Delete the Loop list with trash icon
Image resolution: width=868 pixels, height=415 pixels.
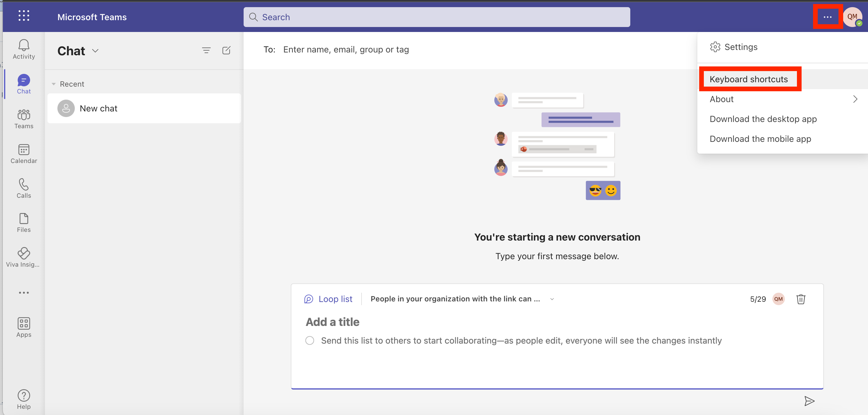[801, 299]
